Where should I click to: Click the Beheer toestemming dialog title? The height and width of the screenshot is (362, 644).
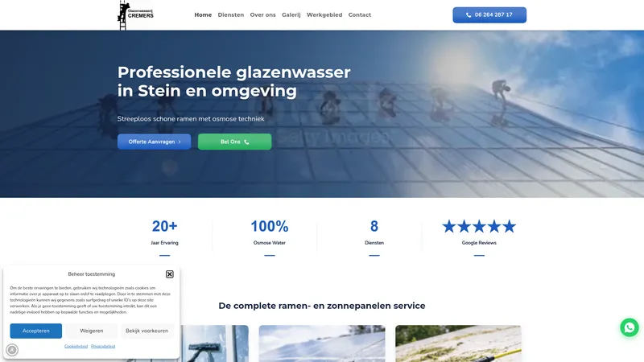[x=92, y=274]
